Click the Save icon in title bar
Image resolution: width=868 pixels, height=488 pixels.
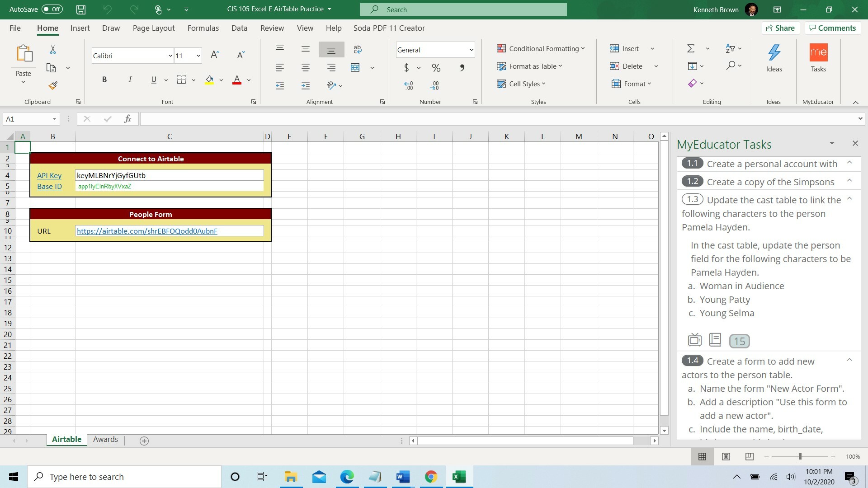click(81, 9)
